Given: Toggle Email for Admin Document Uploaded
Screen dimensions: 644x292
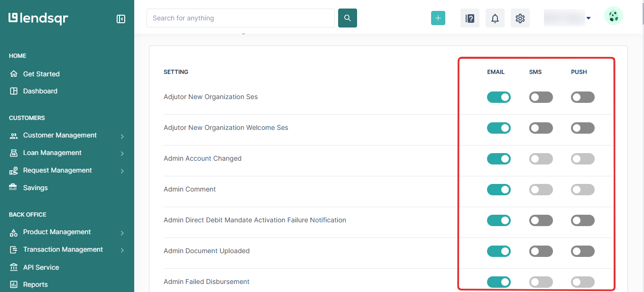Looking at the screenshot, I should [499, 251].
